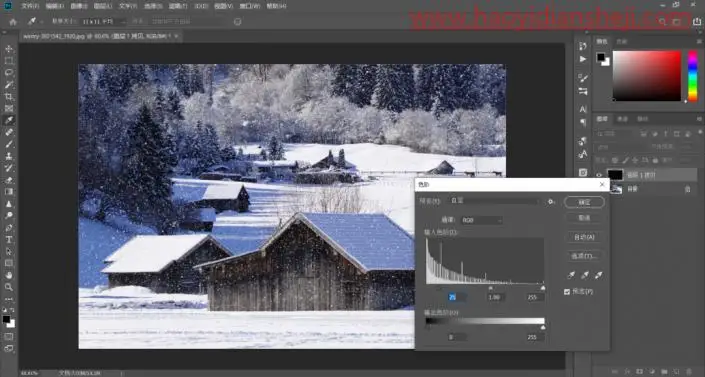This screenshot has height=377, width=705.
Task: Select the Pen tool
Action: (x=9, y=228)
